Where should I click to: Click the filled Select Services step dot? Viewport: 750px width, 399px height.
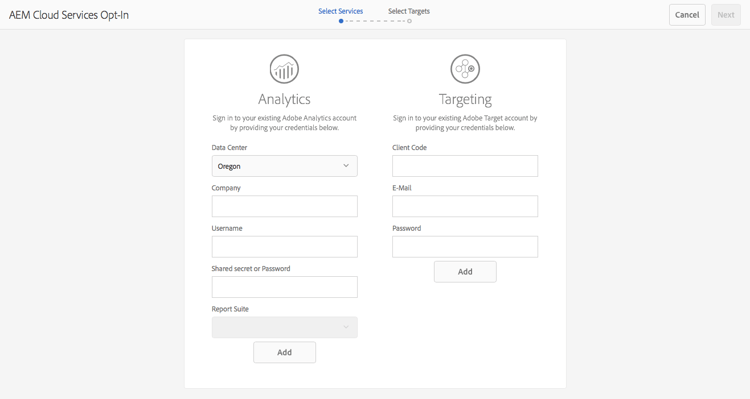tap(341, 21)
